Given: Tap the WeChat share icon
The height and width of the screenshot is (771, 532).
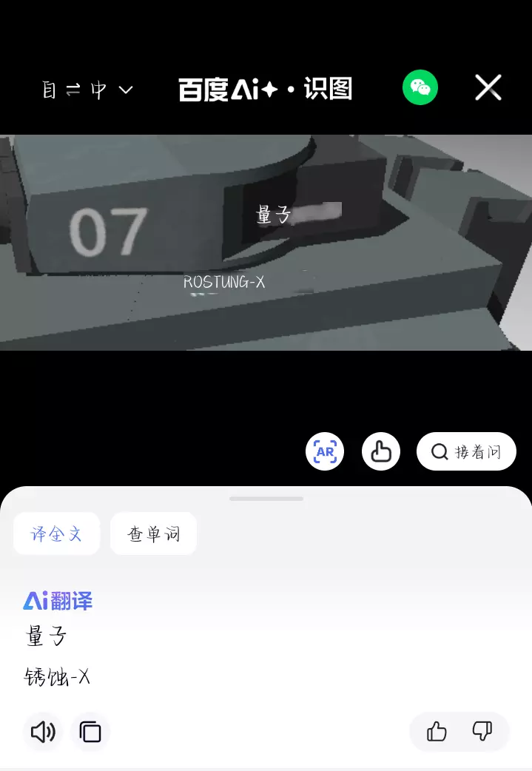Looking at the screenshot, I should point(420,88).
